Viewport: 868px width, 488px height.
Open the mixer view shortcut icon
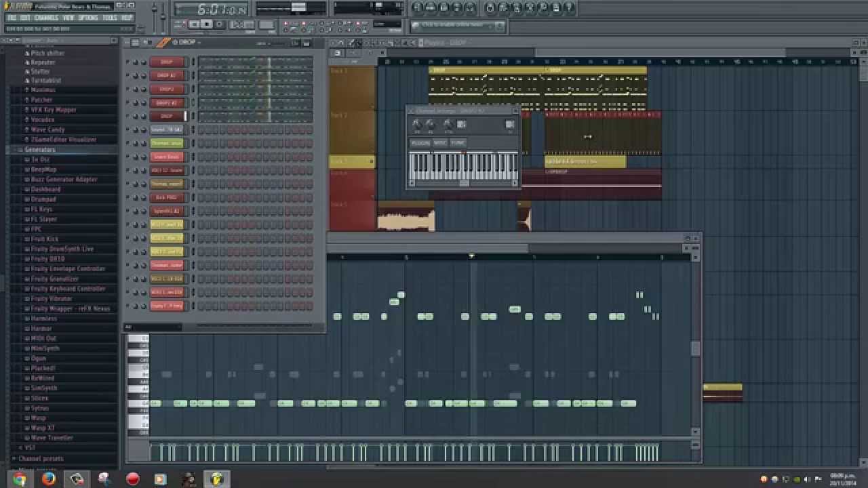coord(471,7)
